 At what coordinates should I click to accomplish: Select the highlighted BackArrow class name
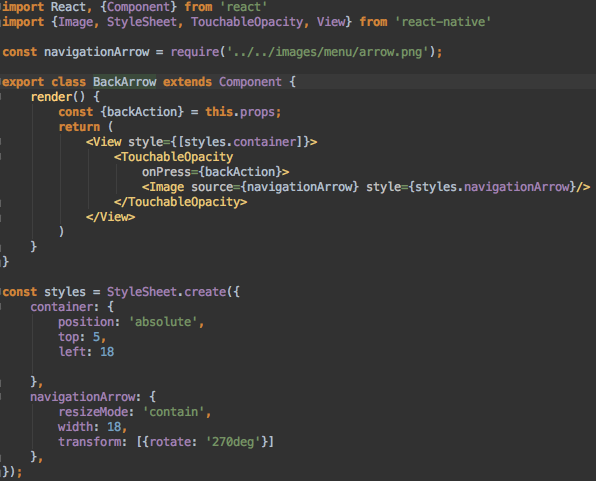click(x=124, y=82)
